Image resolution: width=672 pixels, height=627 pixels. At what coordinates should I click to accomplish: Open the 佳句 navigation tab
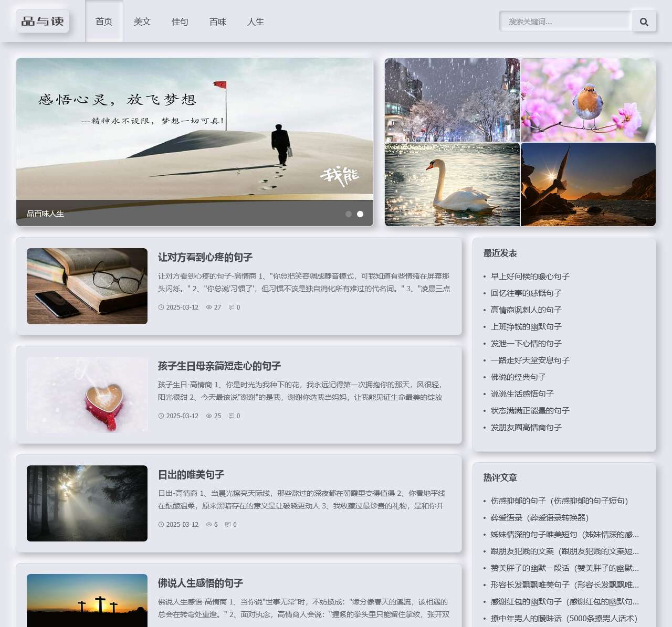180,22
